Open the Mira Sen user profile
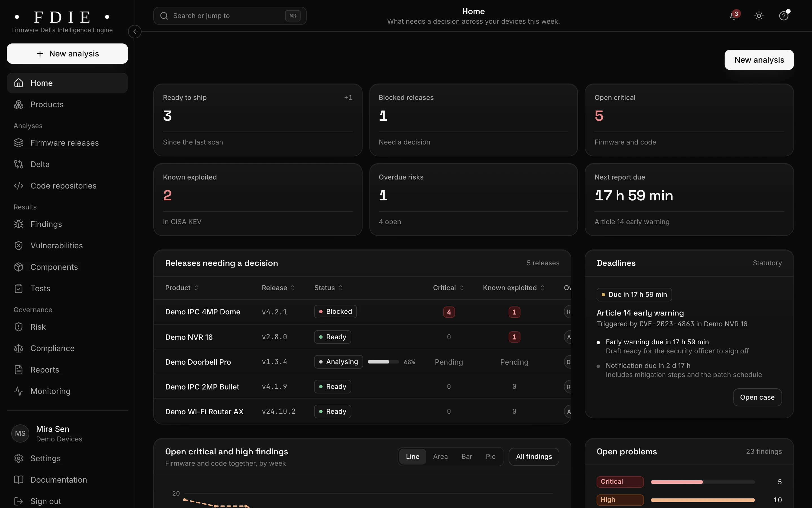Screen dimensions: 812x508 point(67,434)
